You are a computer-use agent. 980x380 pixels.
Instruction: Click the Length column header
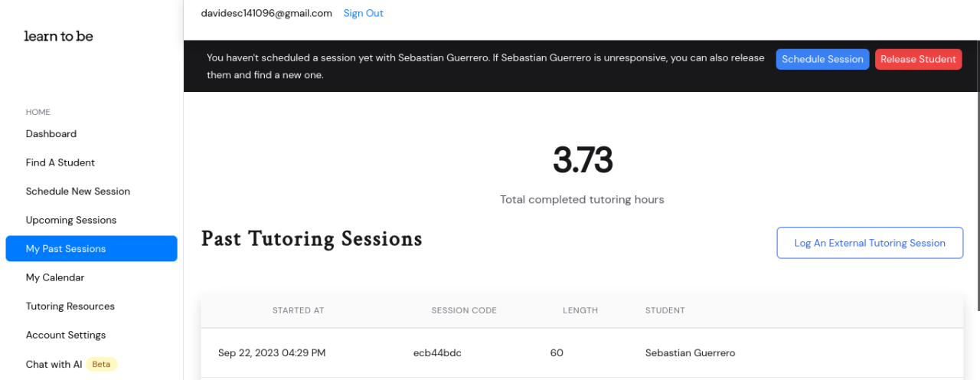580,310
